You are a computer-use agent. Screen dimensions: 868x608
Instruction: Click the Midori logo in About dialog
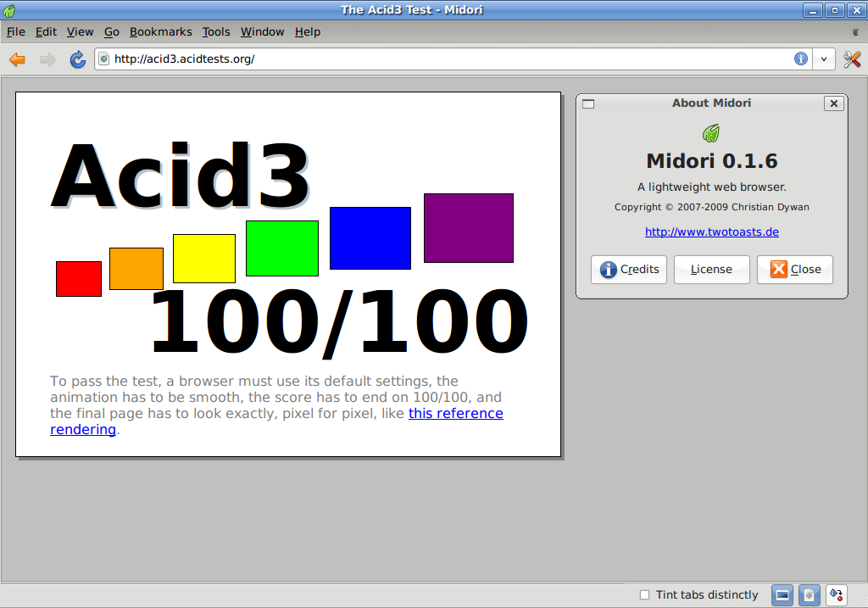click(711, 133)
